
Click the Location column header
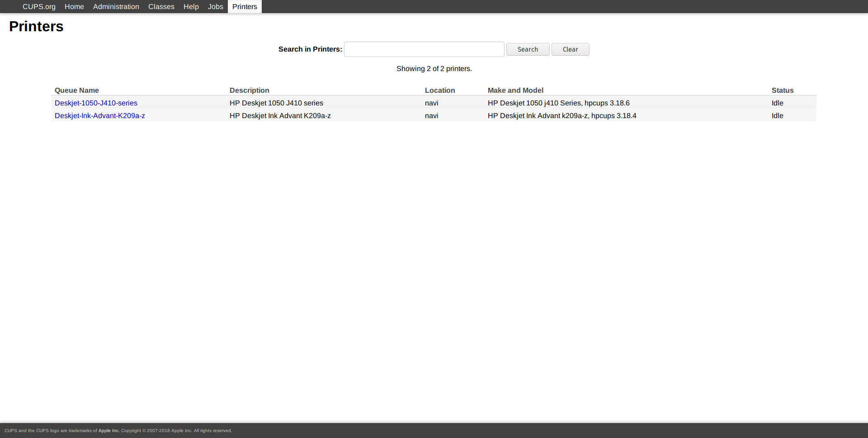pyautogui.click(x=439, y=90)
